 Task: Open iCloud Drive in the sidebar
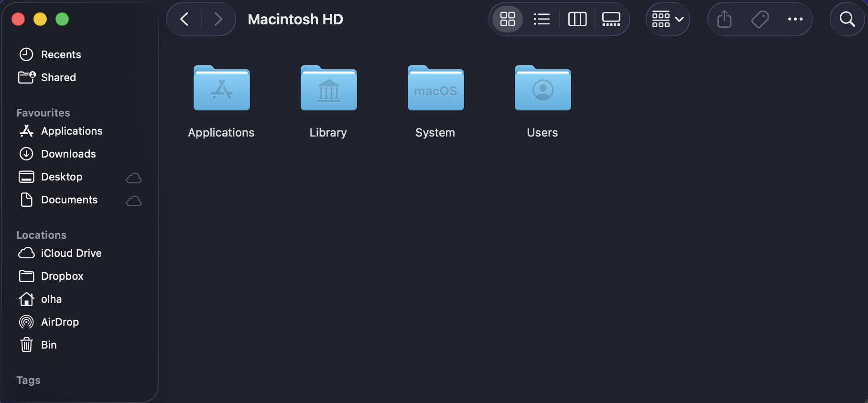coord(79,253)
